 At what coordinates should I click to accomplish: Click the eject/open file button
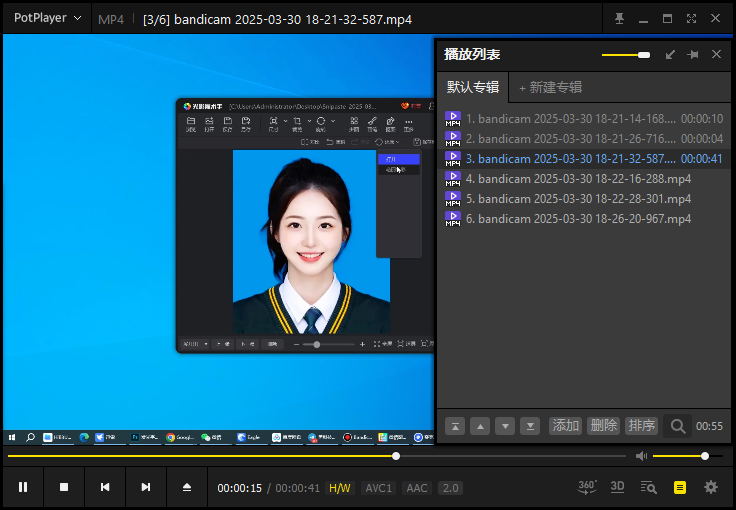click(x=187, y=487)
